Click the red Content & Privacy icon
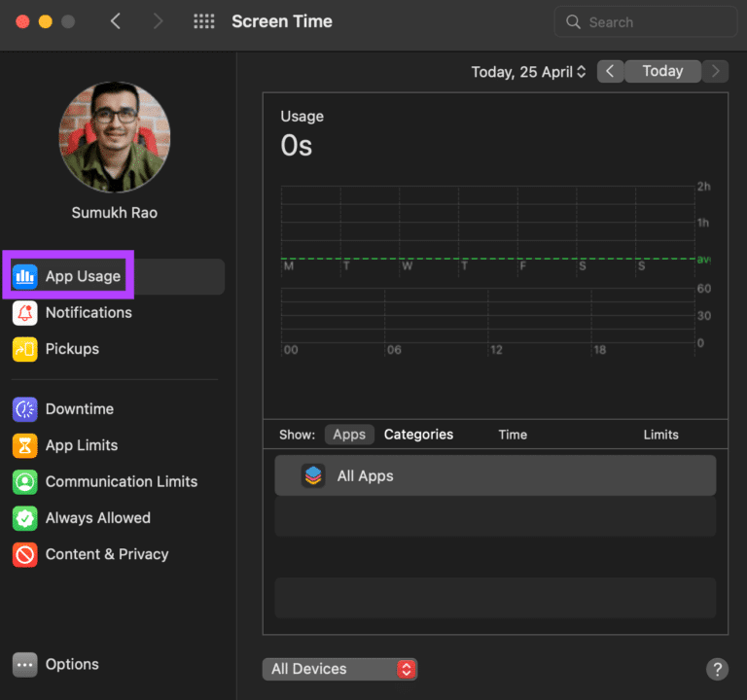The image size is (747, 700). point(24,554)
